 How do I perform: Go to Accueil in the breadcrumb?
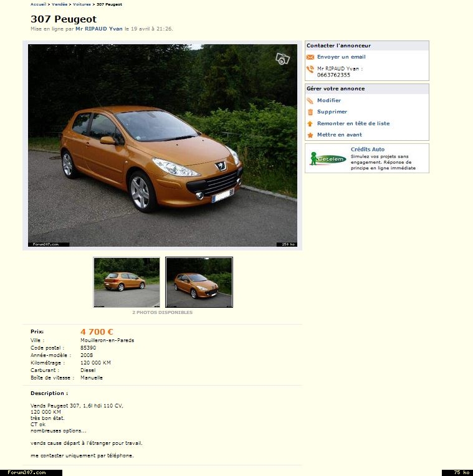click(38, 4)
